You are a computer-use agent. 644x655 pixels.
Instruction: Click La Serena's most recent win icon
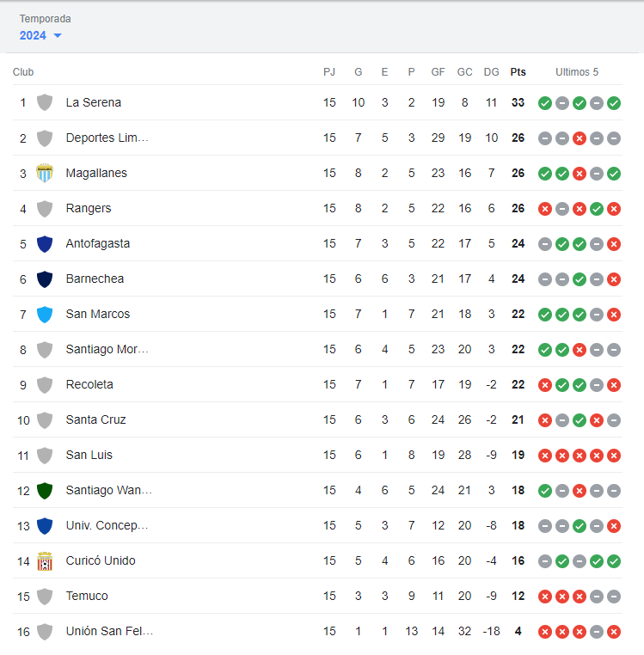point(614,103)
